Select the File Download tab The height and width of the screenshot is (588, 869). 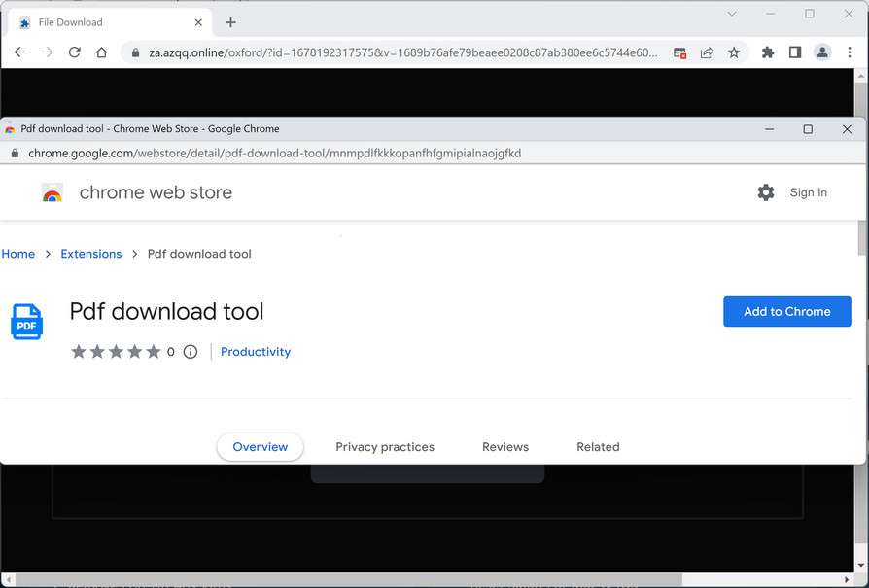(x=111, y=22)
